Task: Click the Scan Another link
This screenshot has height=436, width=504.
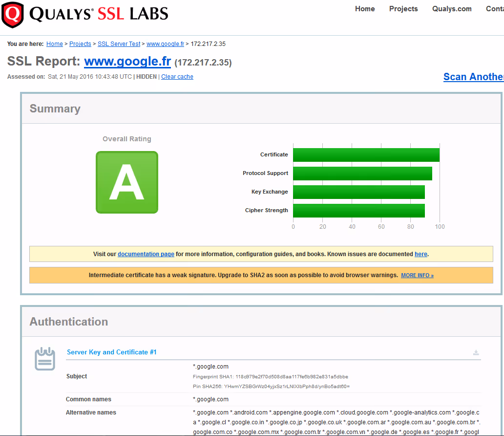Action: (473, 77)
